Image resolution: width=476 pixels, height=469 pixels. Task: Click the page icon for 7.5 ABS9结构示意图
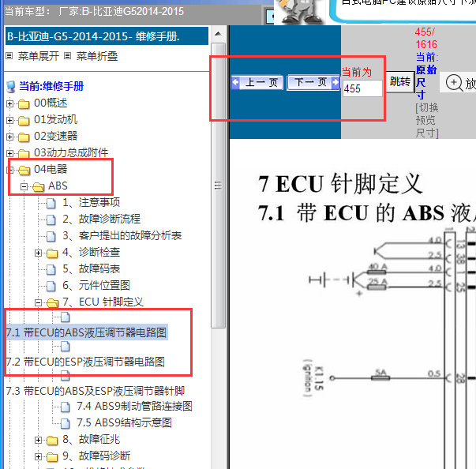coord(66,423)
